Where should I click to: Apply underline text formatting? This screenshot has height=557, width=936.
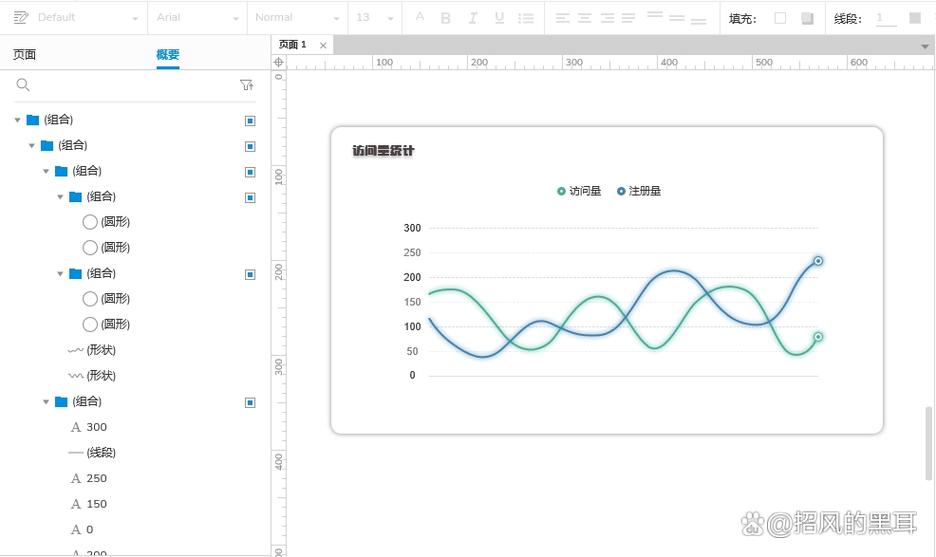[499, 18]
